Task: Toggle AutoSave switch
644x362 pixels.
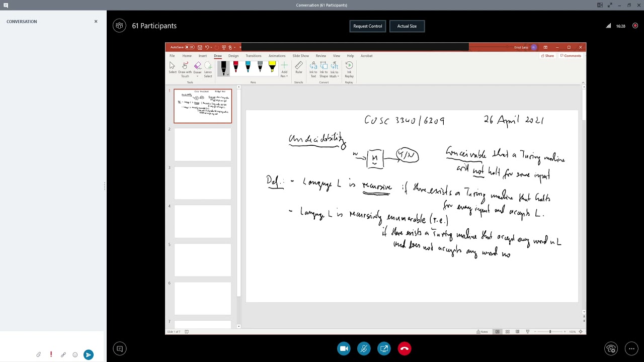Action: (189, 47)
